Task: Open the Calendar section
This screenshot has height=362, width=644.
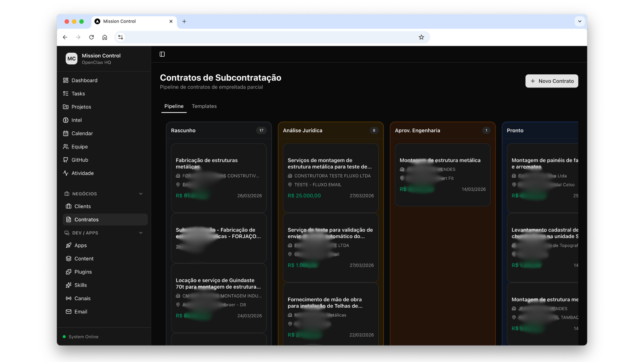Action: click(82, 133)
